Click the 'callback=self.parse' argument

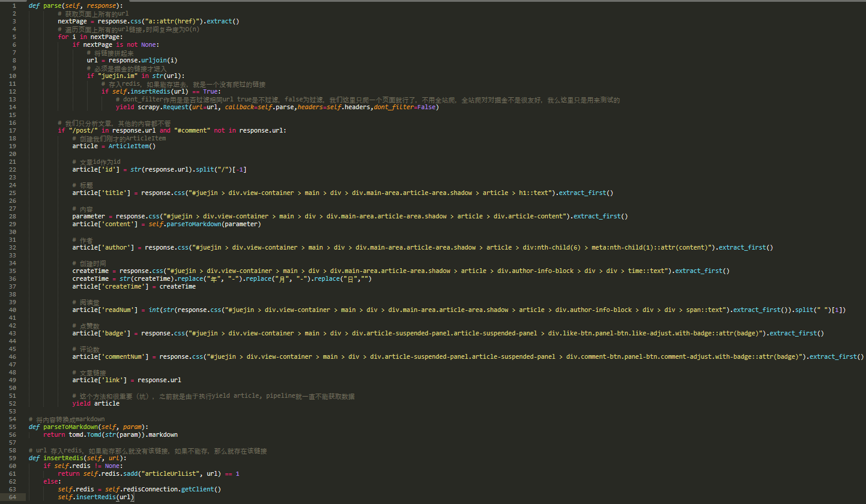coord(259,107)
